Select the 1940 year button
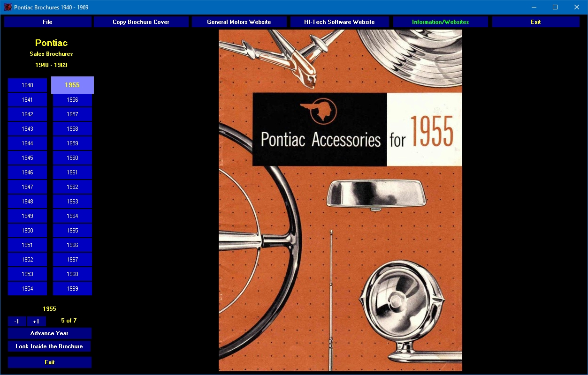 click(x=27, y=85)
